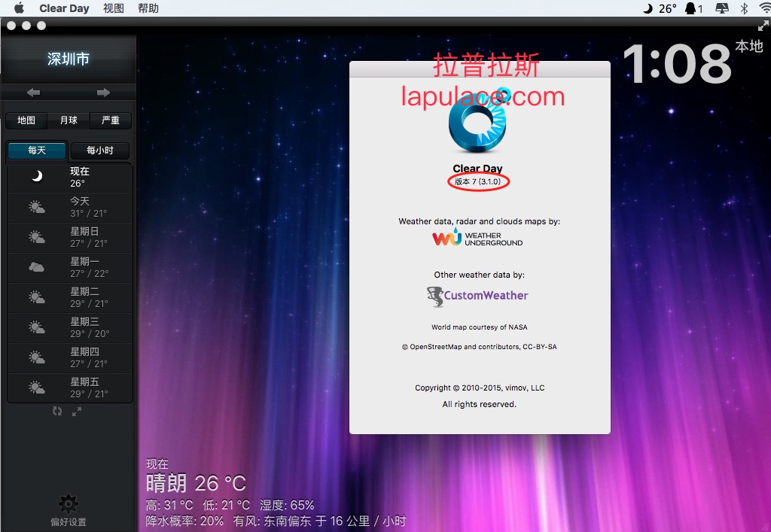Click the Weather Underground logo
The height and width of the screenshot is (532, 771).
[x=477, y=238]
